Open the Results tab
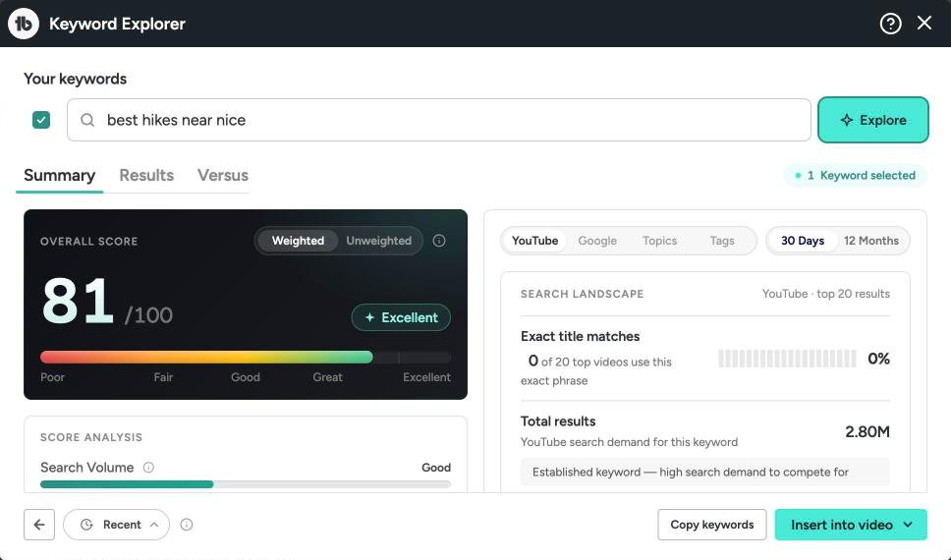Image resolution: width=951 pixels, height=560 pixels. coord(146,175)
